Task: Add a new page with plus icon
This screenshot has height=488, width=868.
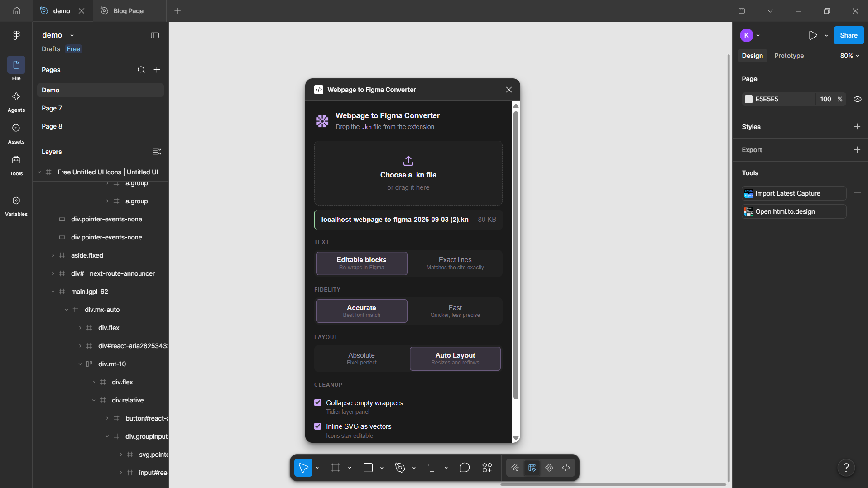Action: [157, 70]
